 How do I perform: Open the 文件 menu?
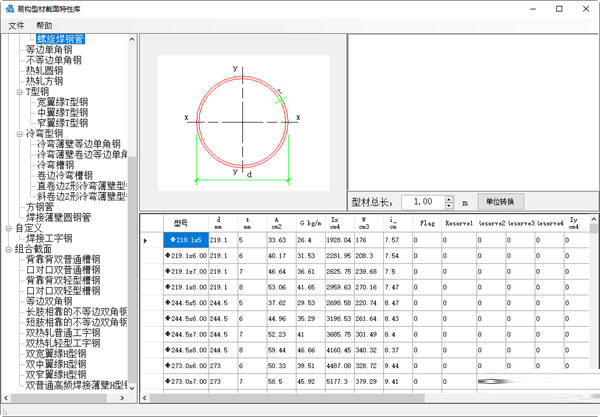[x=17, y=25]
